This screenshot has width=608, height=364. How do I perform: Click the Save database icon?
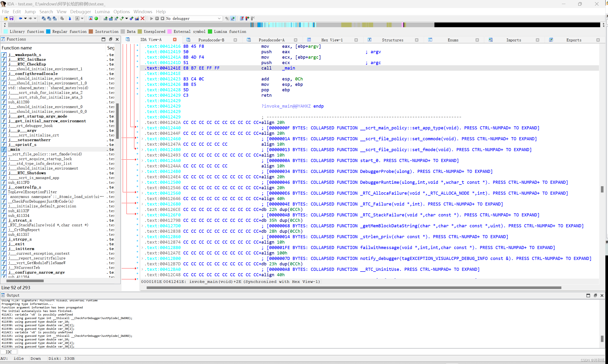pos(11,18)
